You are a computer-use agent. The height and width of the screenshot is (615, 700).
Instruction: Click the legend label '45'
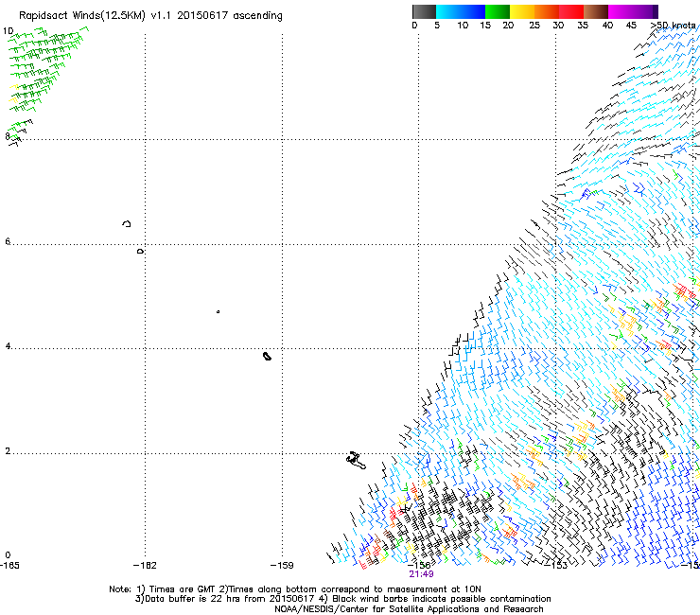click(x=631, y=25)
